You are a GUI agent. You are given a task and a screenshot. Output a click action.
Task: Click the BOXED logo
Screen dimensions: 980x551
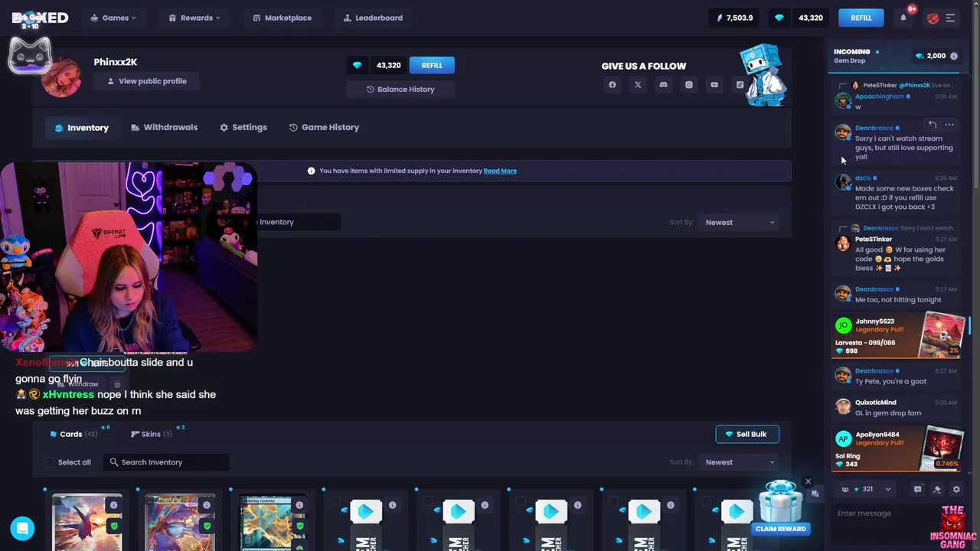click(40, 18)
